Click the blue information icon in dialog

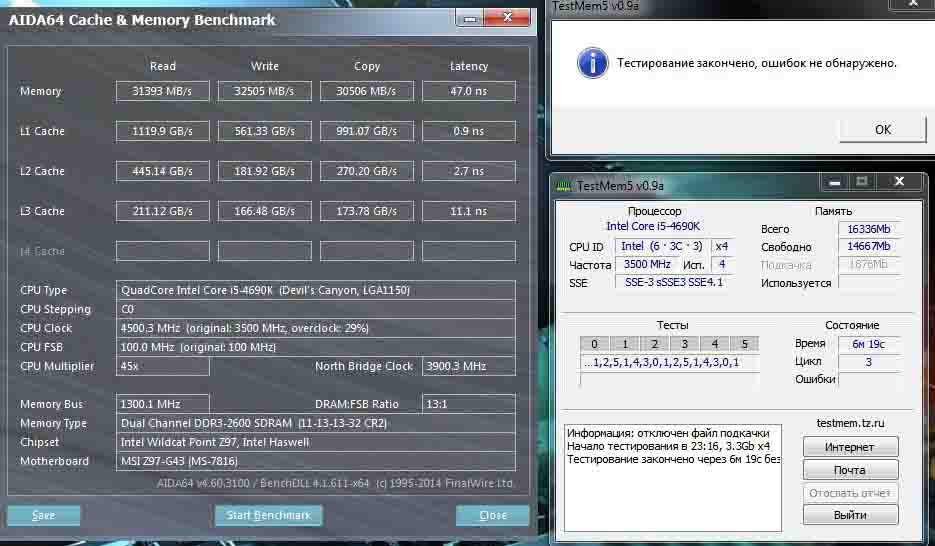tap(593, 63)
